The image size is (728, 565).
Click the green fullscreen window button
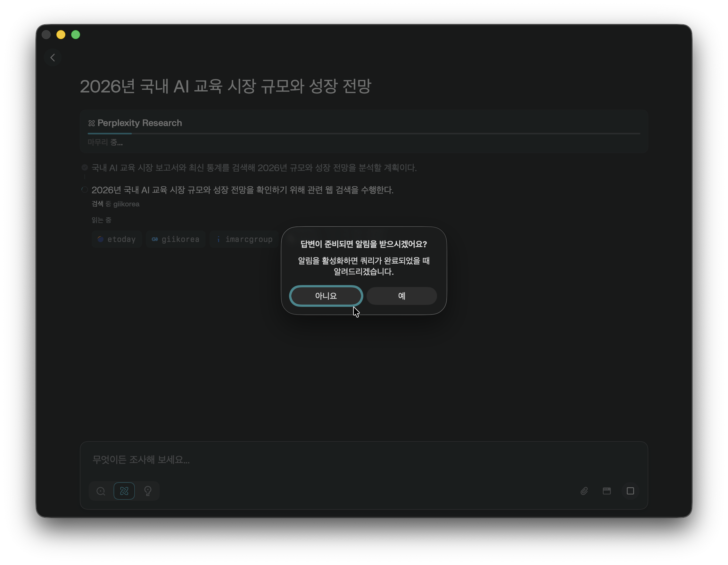coord(76,35)
